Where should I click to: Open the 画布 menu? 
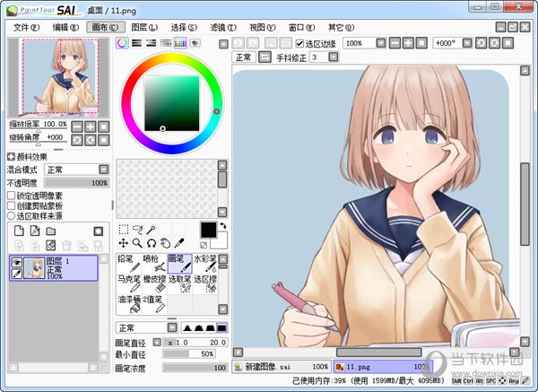tap(105, 27)
